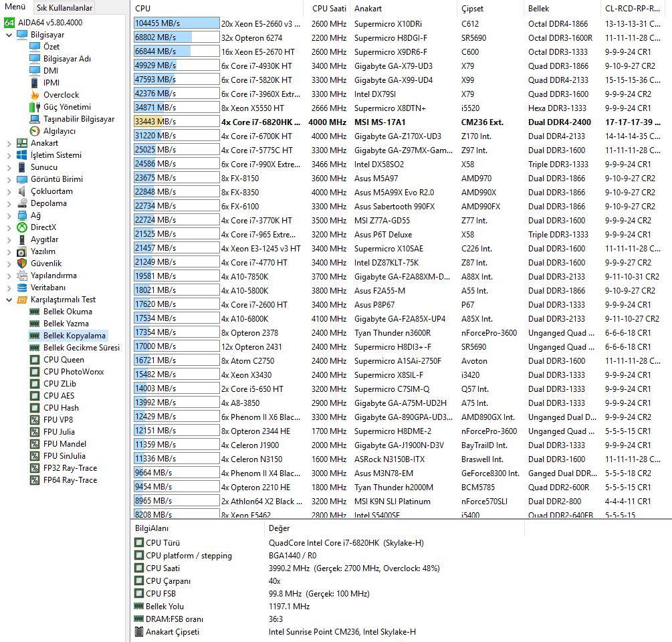Expand the Anakart tree node

9,143
